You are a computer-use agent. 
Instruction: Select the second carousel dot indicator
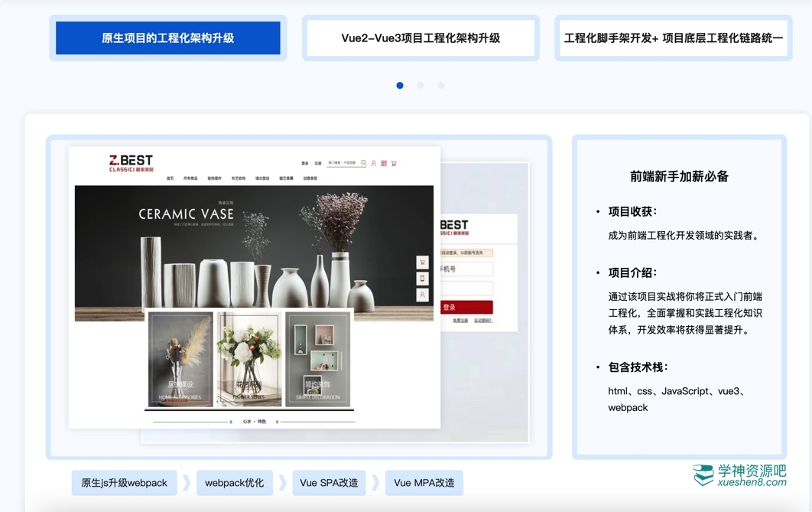(x=421, y=86)
